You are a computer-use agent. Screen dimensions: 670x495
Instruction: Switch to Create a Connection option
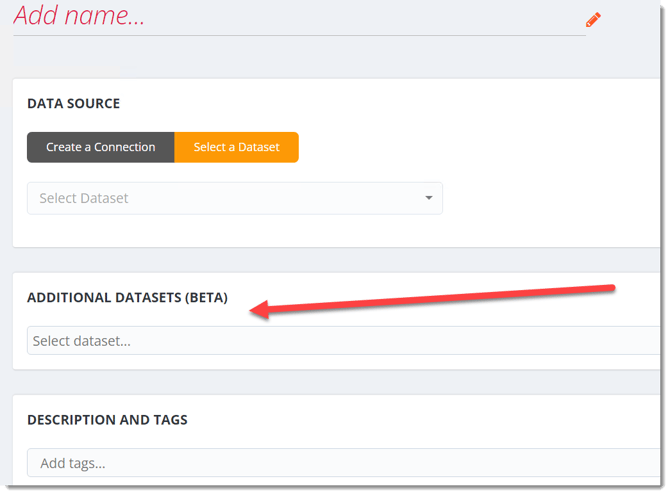[x=100, y=147]
